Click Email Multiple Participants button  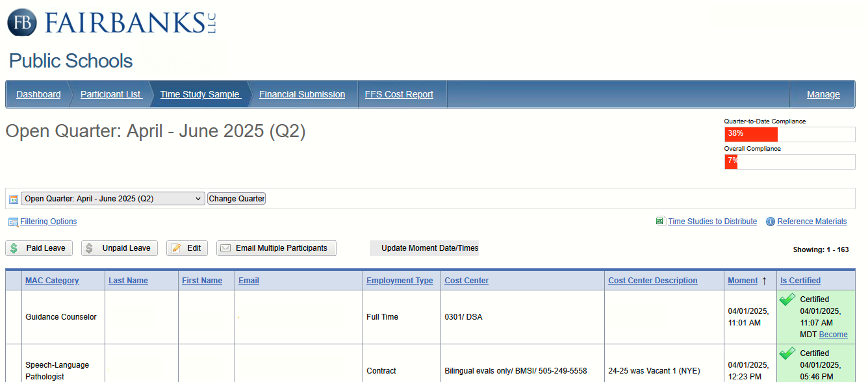coord(276,248)
